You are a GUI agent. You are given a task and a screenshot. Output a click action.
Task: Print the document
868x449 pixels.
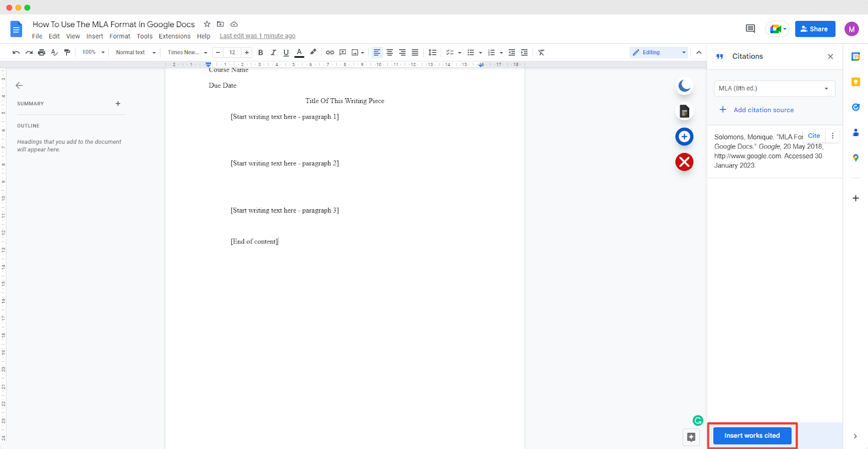(41, 53)
